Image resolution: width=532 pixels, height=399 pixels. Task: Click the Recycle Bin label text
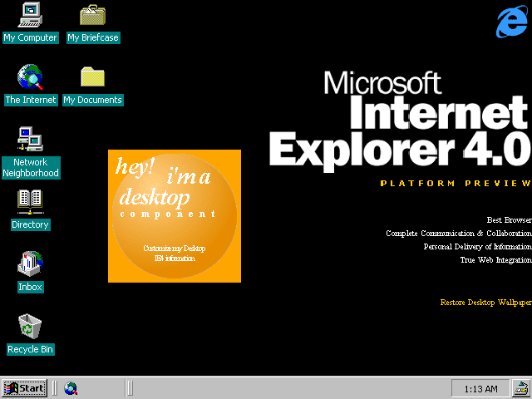click(30, 349)
